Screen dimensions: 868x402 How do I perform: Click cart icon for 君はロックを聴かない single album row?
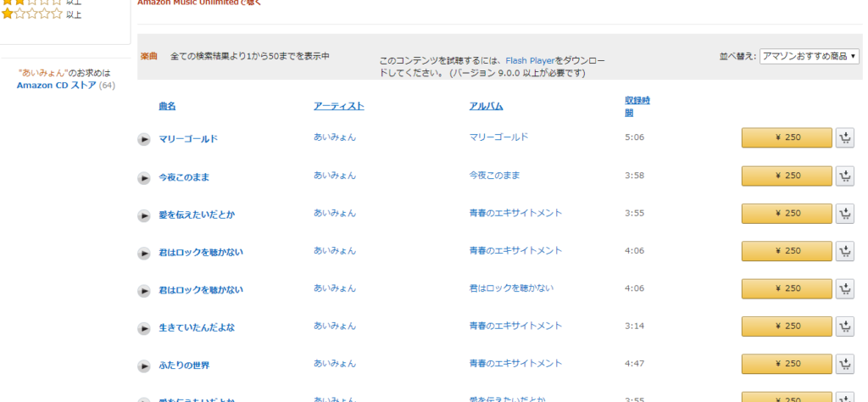coord(845,288)
